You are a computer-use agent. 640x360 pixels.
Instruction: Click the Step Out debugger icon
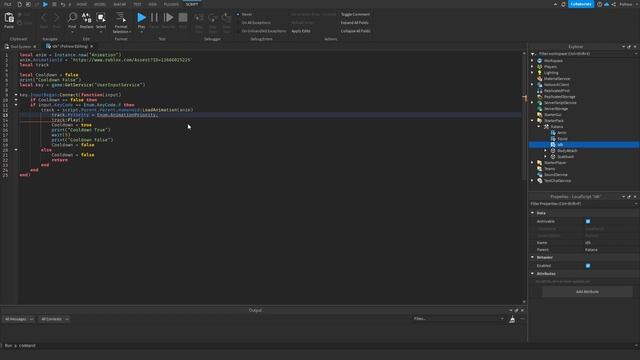[227, 18]
